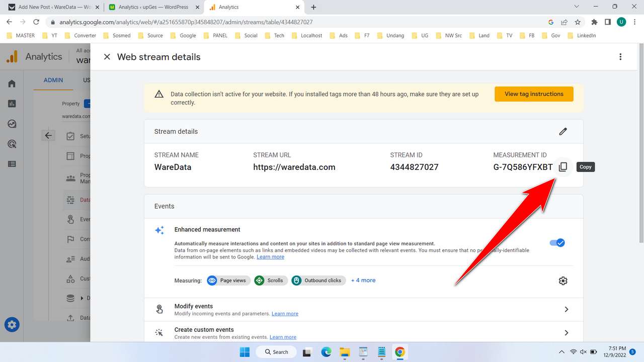Click the pencil icon to edit Stream details

[x=563, y=131]
